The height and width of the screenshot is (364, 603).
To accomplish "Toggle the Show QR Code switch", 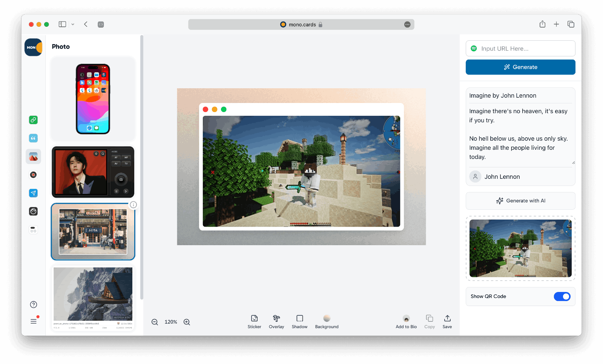I will (562, 296).
